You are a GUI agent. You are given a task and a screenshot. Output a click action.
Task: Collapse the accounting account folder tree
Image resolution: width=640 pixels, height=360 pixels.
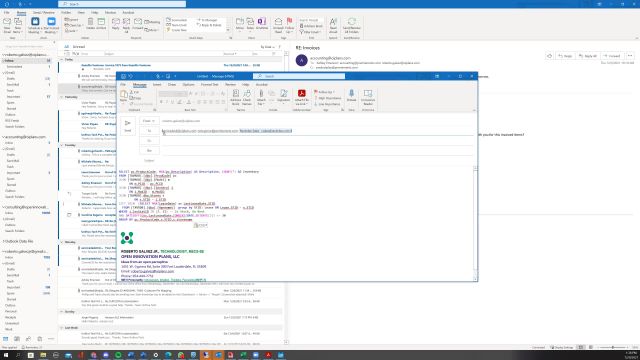click(4, 137)
